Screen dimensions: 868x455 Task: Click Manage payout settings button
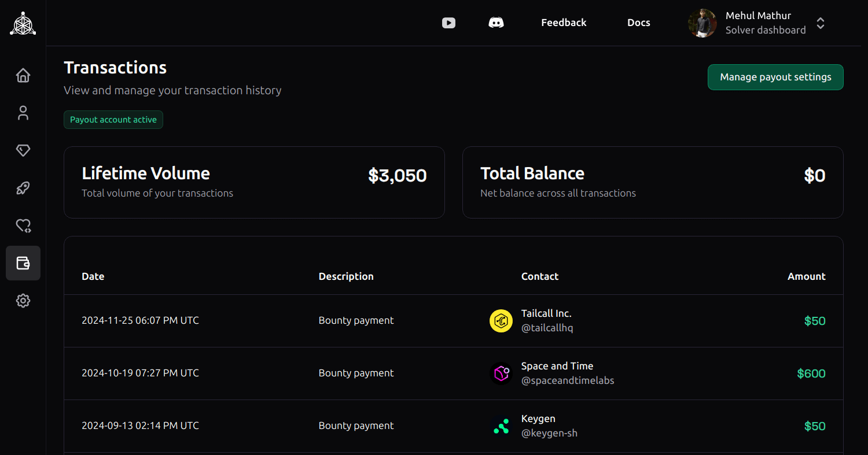(x=775, y=77)
